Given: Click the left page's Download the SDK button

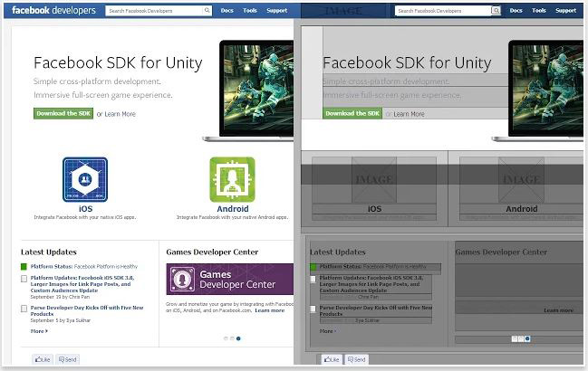Looking at the screenshot, I should (x=63, y=114).
